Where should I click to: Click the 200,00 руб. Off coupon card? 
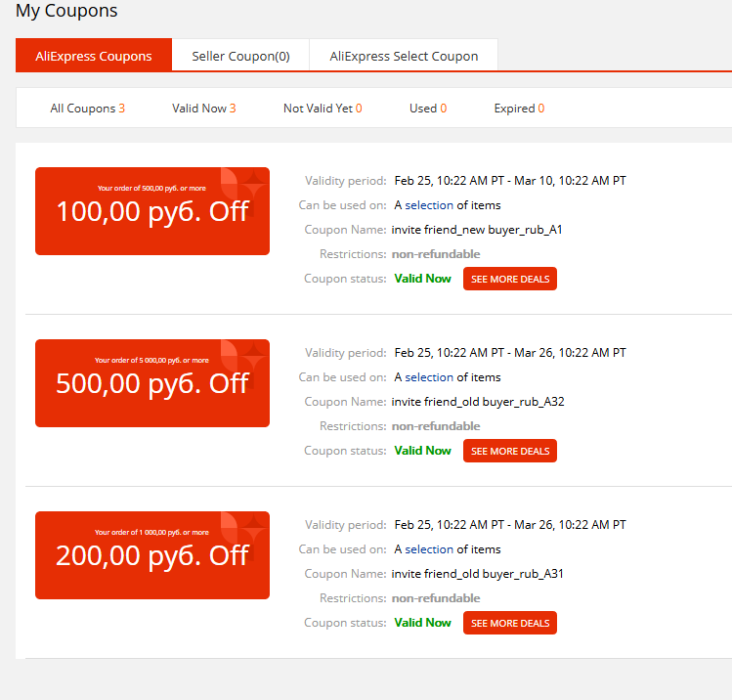tap(152, 555)
